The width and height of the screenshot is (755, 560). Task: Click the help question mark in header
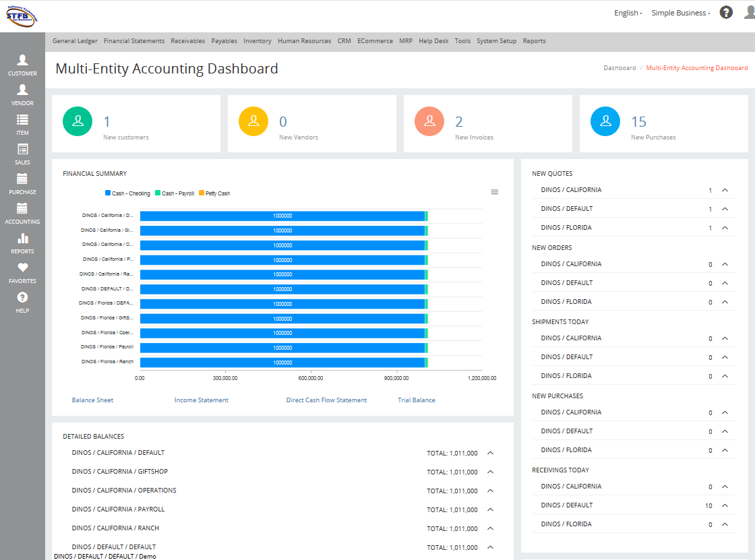click(x=725, y=13)
